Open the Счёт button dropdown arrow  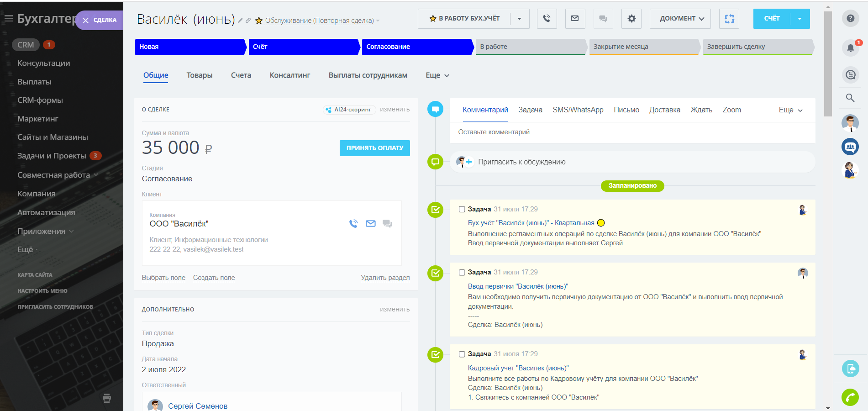click(x=800, y=19)
